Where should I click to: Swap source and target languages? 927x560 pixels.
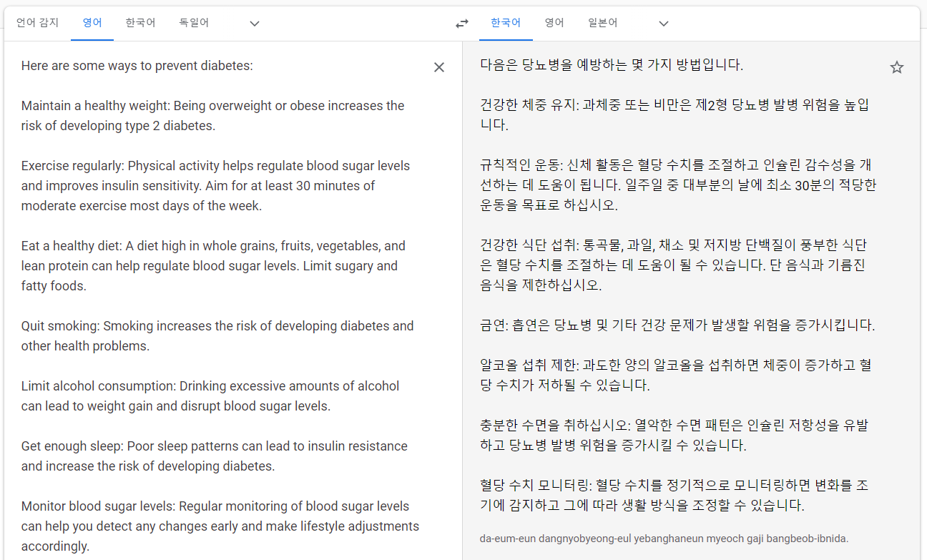(x=462, y=24)
